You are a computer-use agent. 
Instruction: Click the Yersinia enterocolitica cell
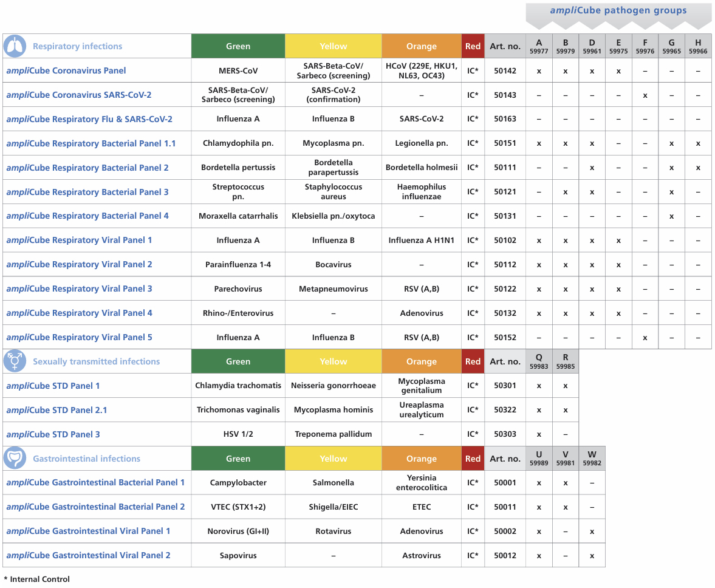[x=422, y=482]
